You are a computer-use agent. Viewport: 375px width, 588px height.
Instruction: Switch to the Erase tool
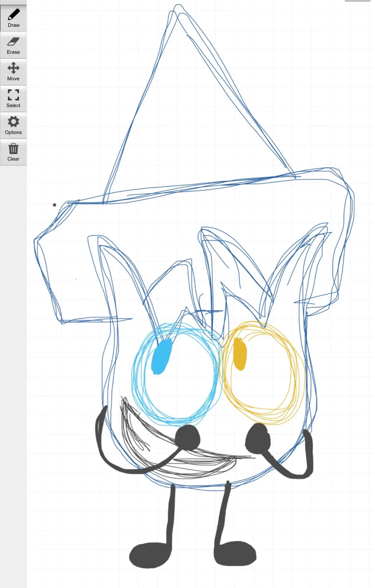13,45
